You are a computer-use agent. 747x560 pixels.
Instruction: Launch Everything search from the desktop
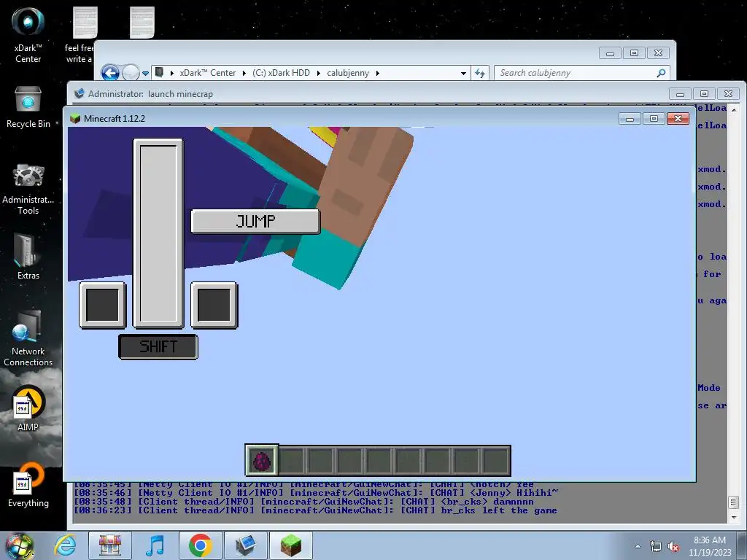[x=28, y=485]
